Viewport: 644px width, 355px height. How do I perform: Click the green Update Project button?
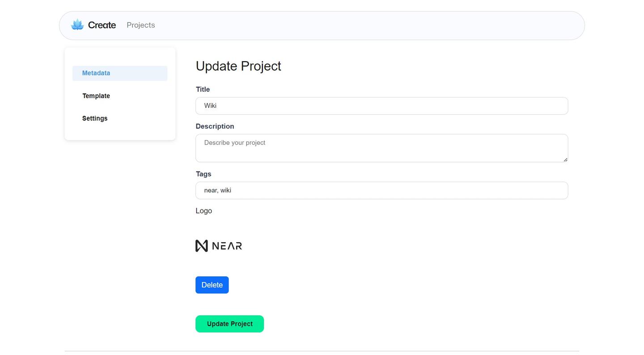[x=230, y=324]
